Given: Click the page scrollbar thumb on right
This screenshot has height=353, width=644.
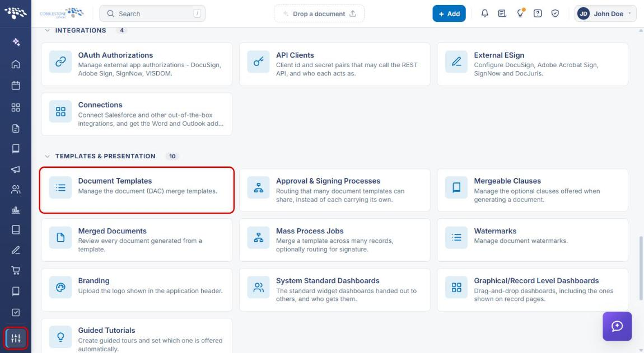Looking at the screenshot, I should [641, 268].
